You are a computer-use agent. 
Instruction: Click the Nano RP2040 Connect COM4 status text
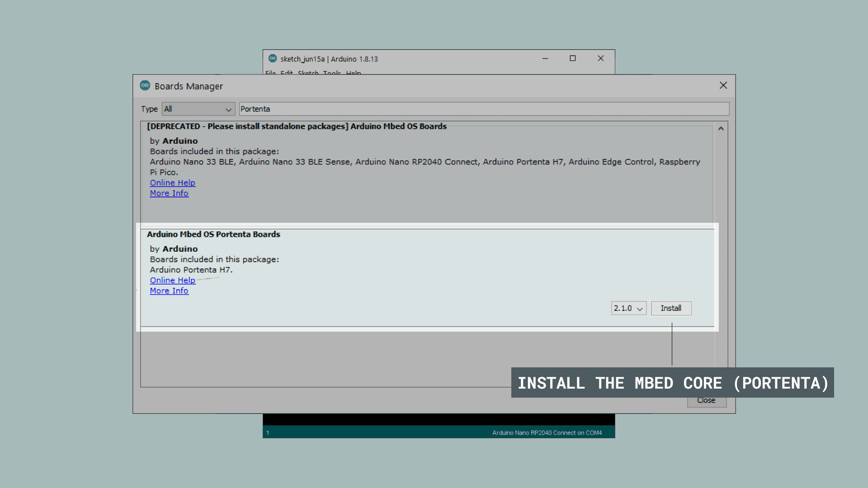547,433
